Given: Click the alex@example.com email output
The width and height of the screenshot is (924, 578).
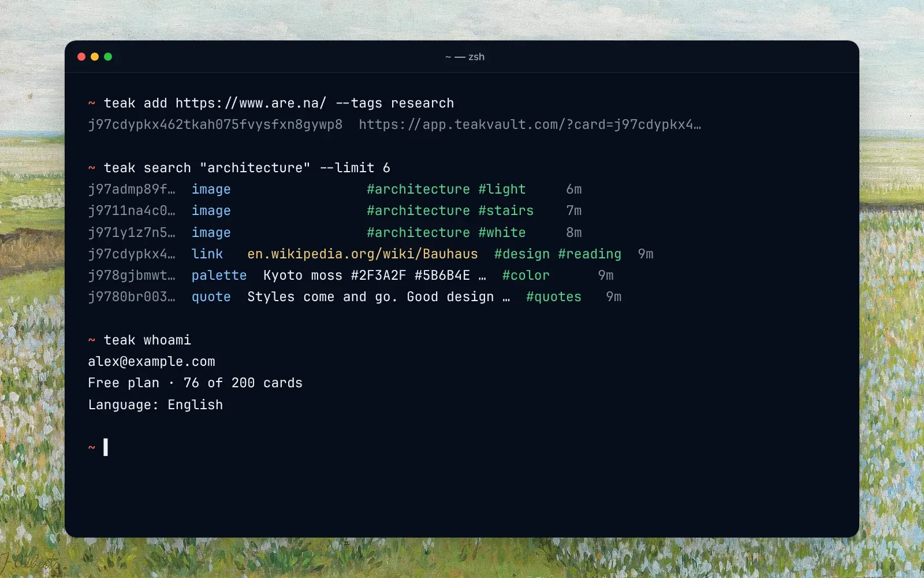Looking at the screenshot, I should [151, 362].
